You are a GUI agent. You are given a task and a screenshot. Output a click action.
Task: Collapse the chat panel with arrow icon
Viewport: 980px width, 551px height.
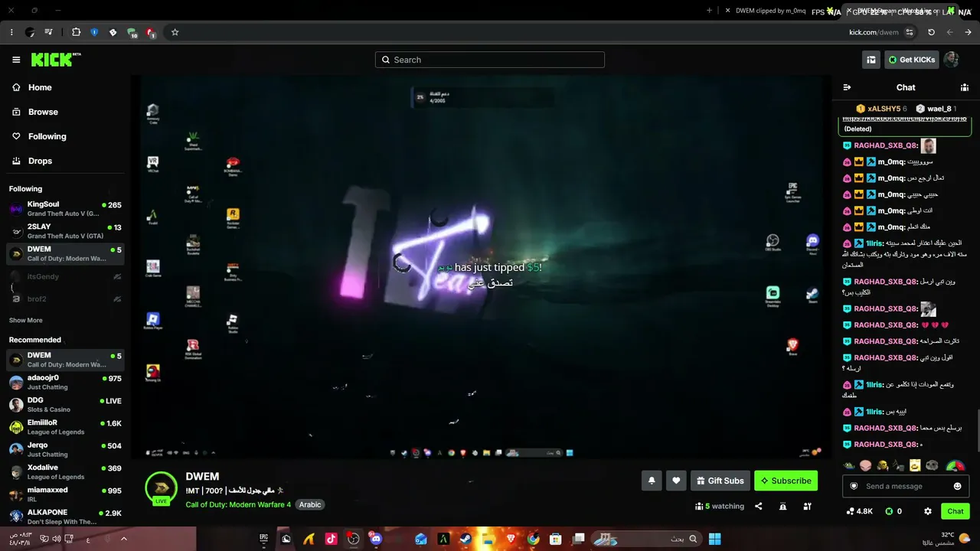847,87
